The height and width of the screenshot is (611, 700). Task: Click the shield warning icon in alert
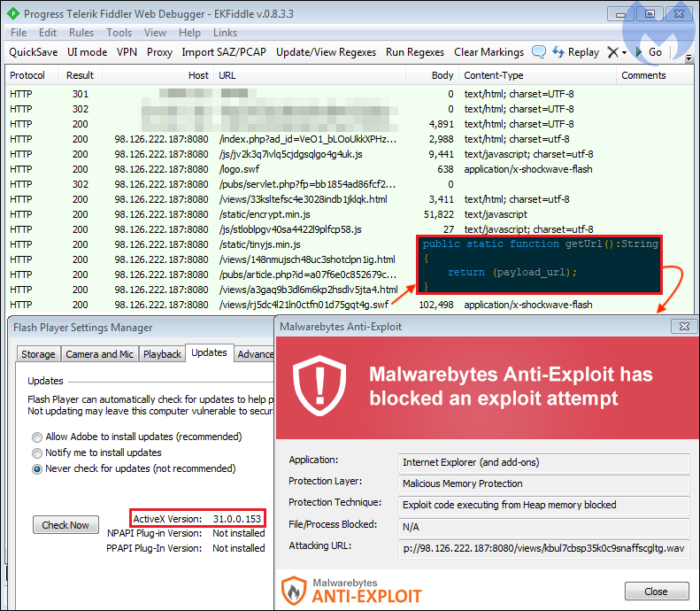[319, 386]
